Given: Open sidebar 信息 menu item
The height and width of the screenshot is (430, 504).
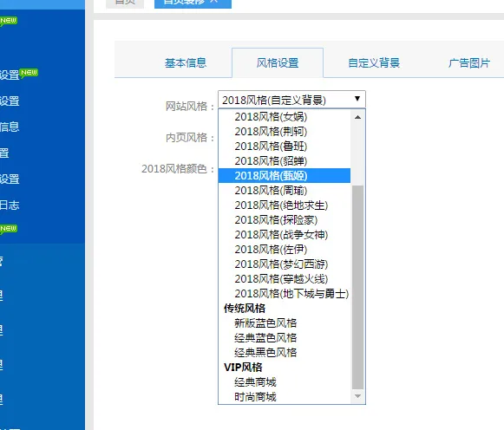Looking at the screenshot, I should pyautogui.click(x=10, y=127).
